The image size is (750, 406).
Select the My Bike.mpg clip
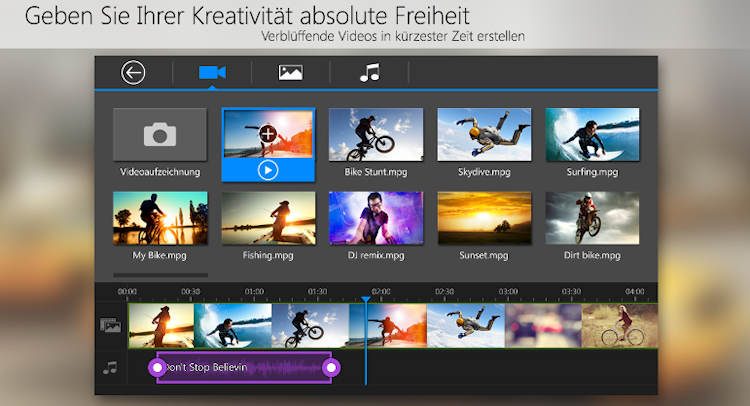(x=160, y=218)
